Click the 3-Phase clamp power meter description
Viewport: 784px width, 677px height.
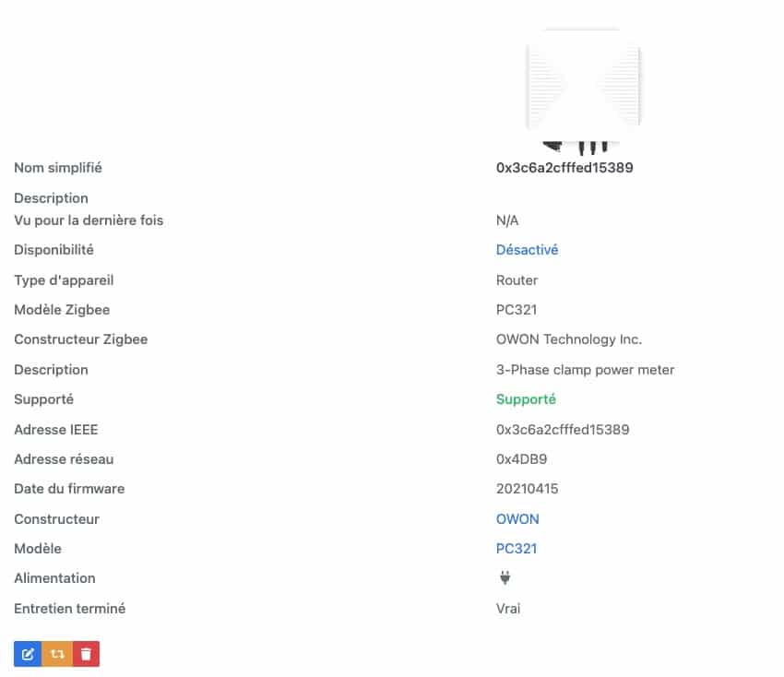[x=585, y=370]
